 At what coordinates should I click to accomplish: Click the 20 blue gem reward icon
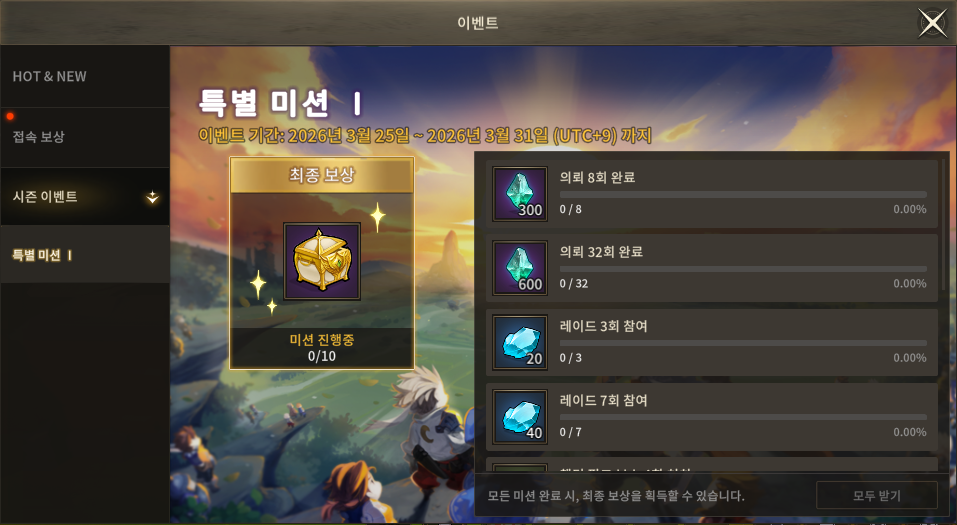[520, 342]
